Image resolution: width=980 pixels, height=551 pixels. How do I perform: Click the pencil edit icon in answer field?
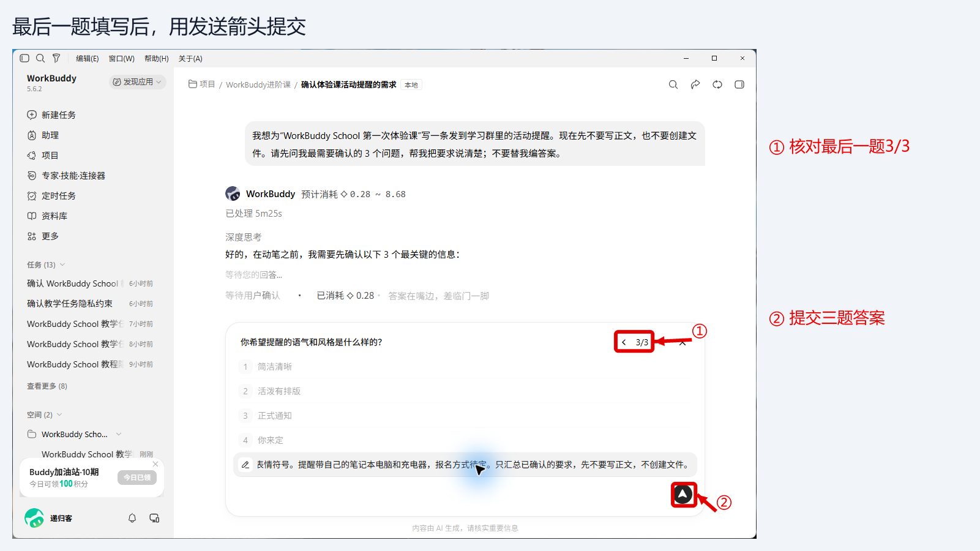(245, 465)
